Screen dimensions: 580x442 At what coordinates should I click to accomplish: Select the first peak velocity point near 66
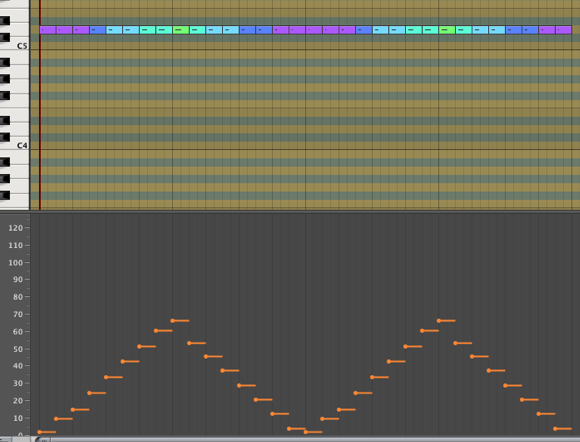coord(172,321)
